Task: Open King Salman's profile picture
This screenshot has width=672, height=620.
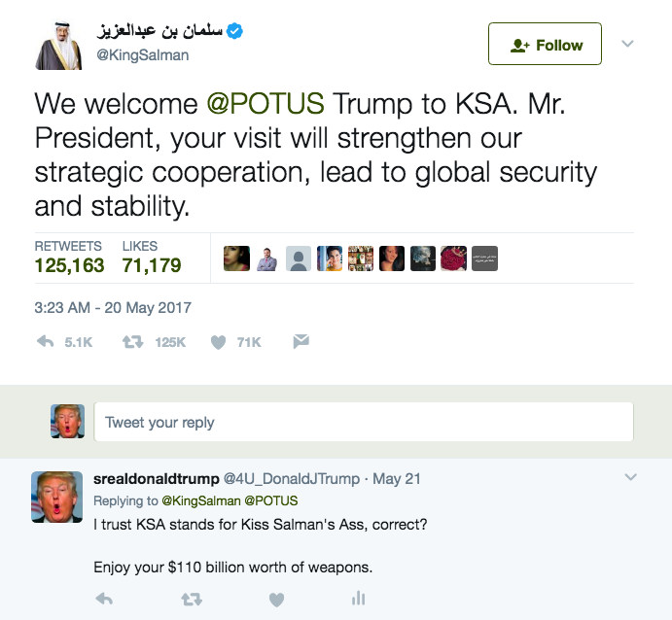Action: 60,44
